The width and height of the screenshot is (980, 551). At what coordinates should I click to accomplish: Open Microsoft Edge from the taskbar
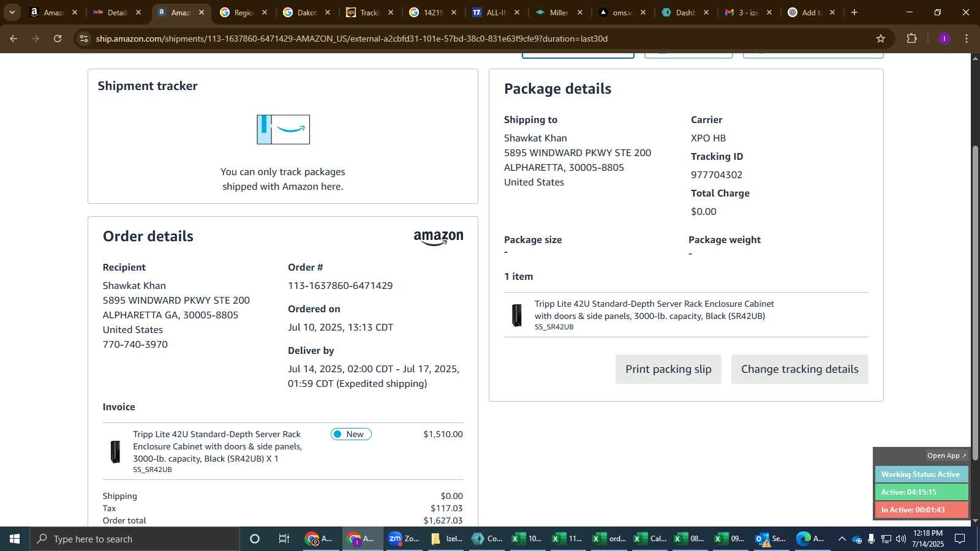[811, 539]
